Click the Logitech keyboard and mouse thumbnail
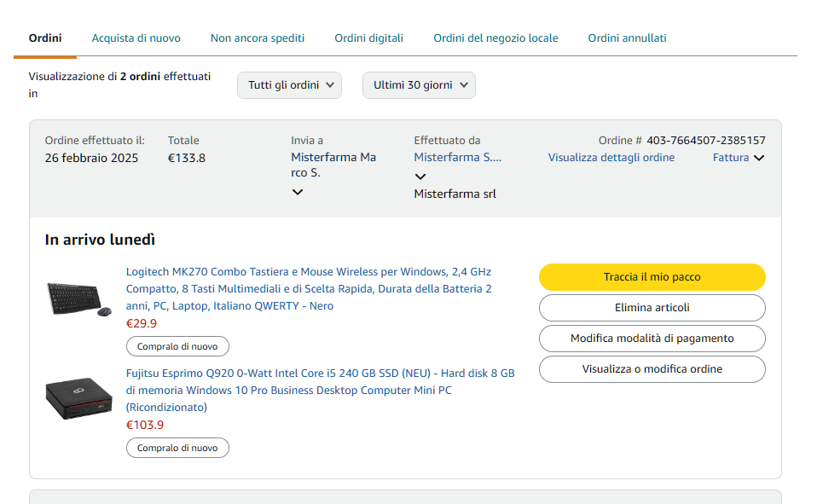This screenshot has height=504, width=817. point(79,299)
